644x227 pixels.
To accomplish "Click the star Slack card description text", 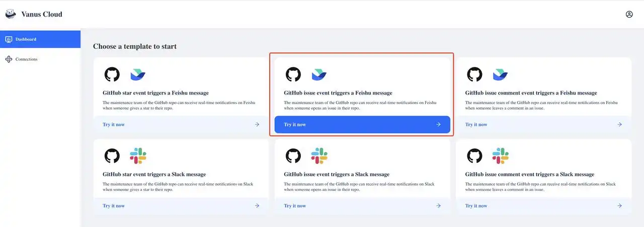I will point(178,186).
